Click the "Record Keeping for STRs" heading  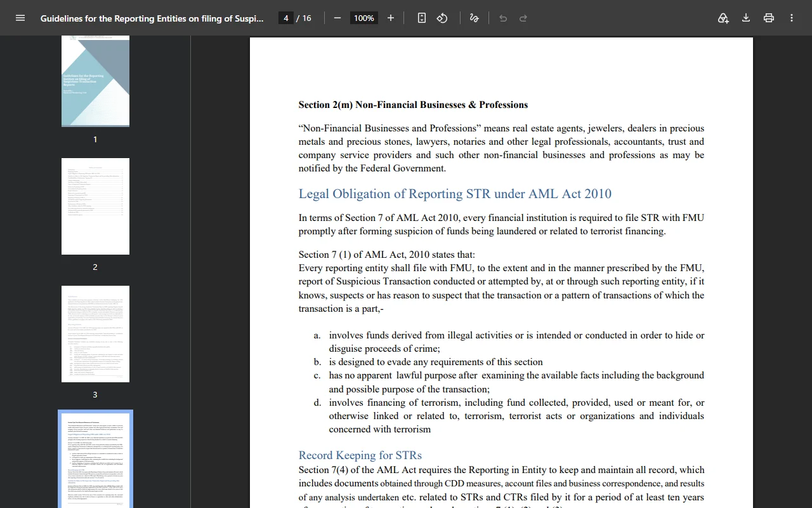360,455
